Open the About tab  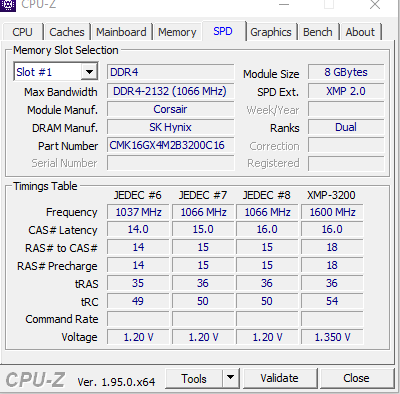(360, 32)
